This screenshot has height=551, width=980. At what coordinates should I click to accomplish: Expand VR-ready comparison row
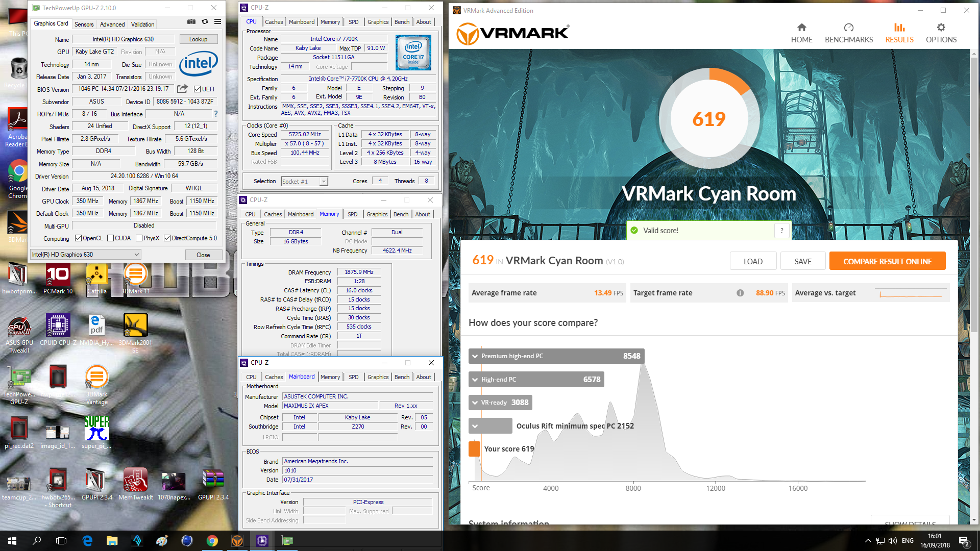[x=500, y=403]
